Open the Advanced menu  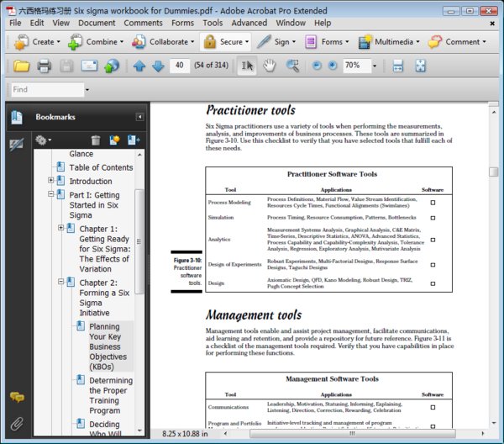(249, 23)
